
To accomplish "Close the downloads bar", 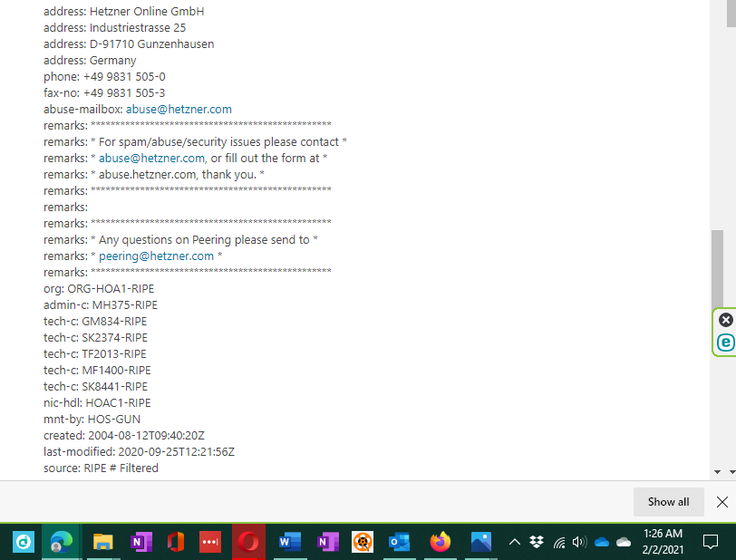I will point(721,502).
